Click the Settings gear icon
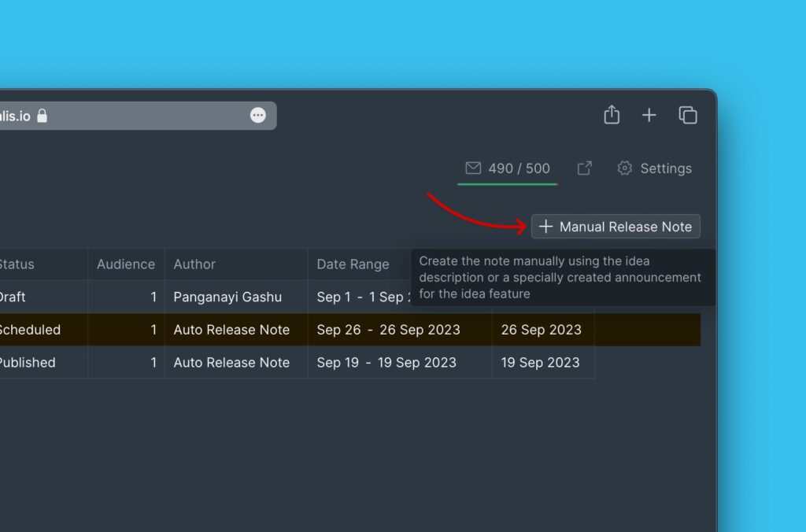Viewport: 806px width, 532px height. (624, 168)
